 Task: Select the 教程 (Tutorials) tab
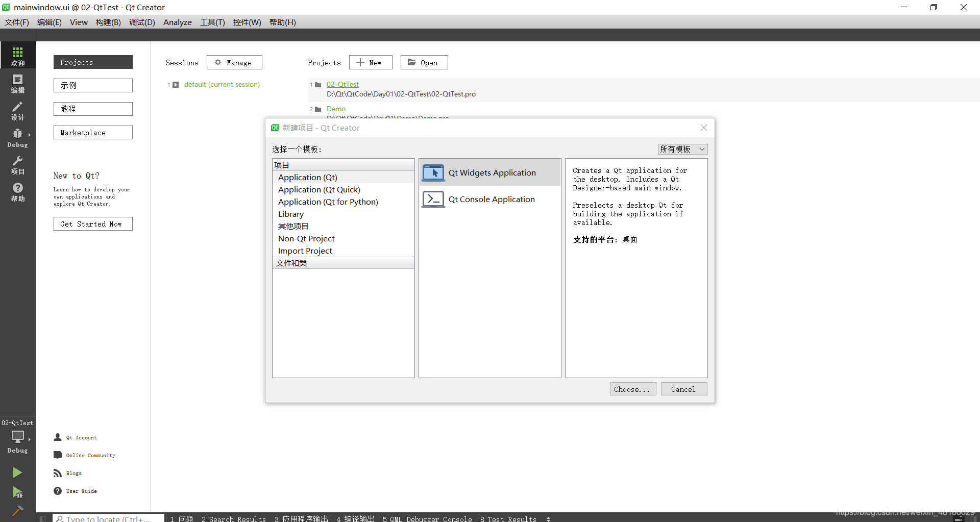point(93,109)
